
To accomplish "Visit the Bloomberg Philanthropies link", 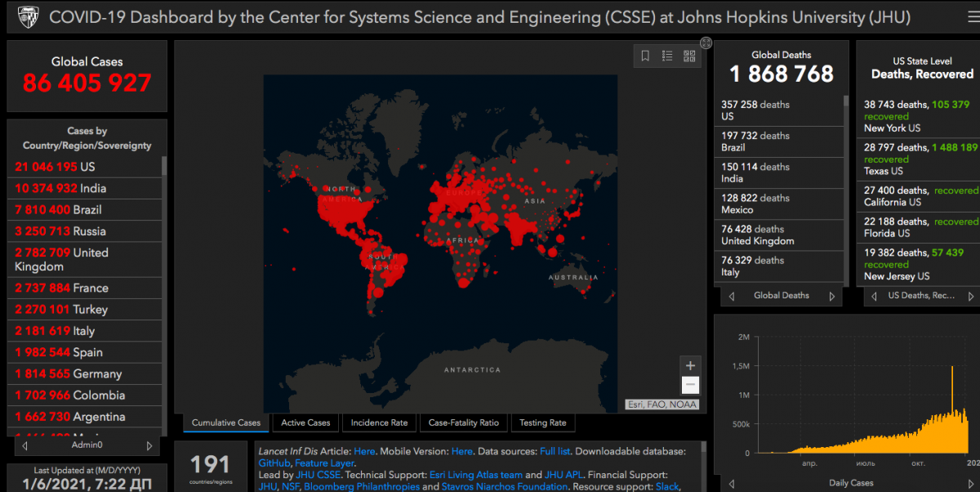I will tap(362, 486).
